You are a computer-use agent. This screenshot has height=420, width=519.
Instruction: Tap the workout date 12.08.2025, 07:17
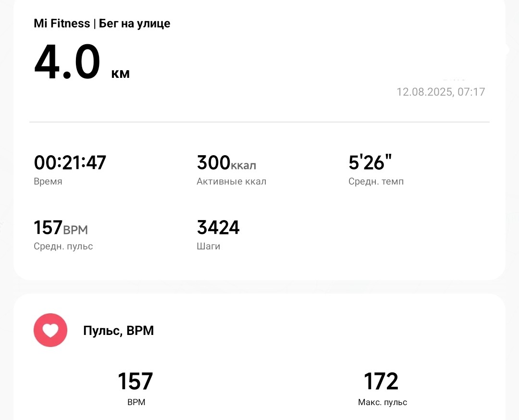tap(440, 92)
